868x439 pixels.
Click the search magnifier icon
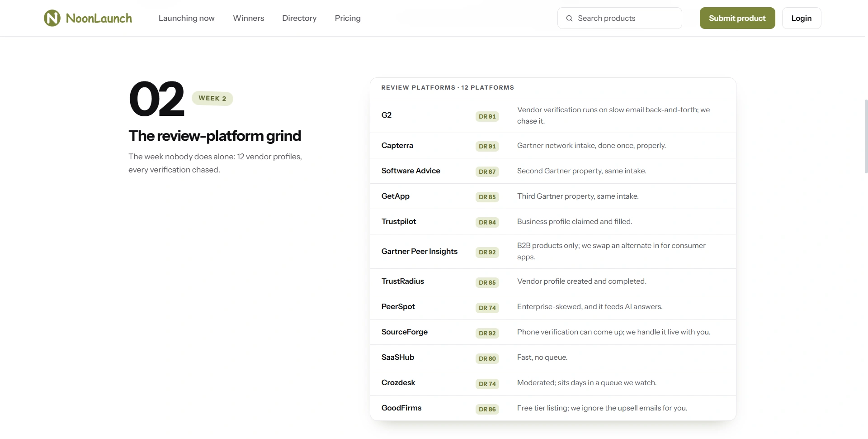click(x=569, y=18)
